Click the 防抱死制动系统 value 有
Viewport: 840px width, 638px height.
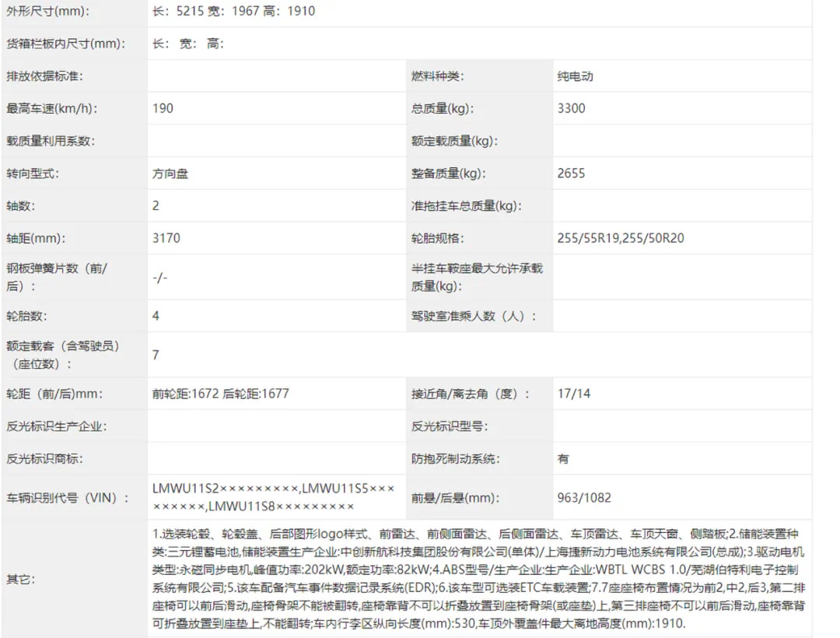tap(563, 459)
